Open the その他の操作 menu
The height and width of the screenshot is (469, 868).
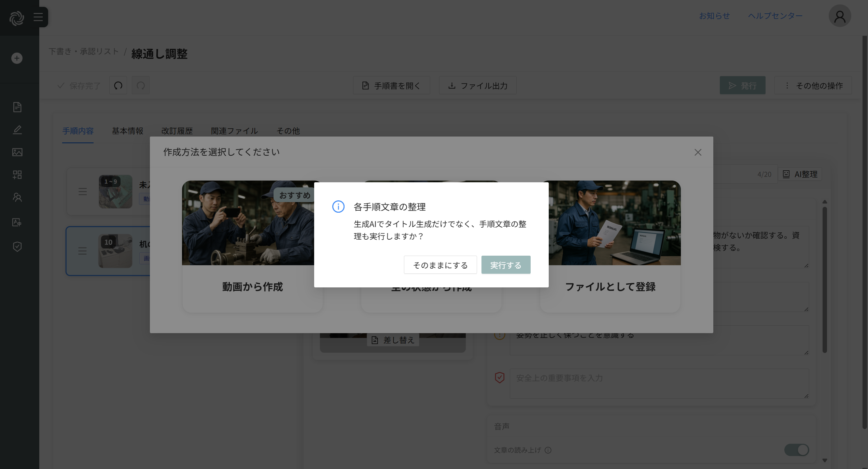[x=813, y=85]
